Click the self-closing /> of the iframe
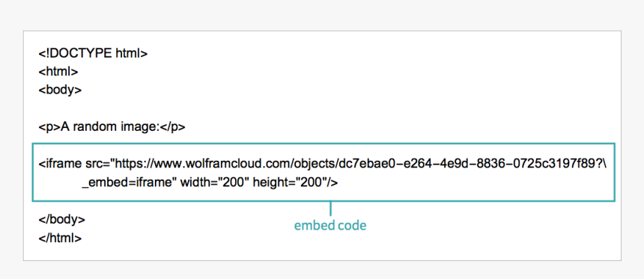644x279 pixels. point(330,183)
